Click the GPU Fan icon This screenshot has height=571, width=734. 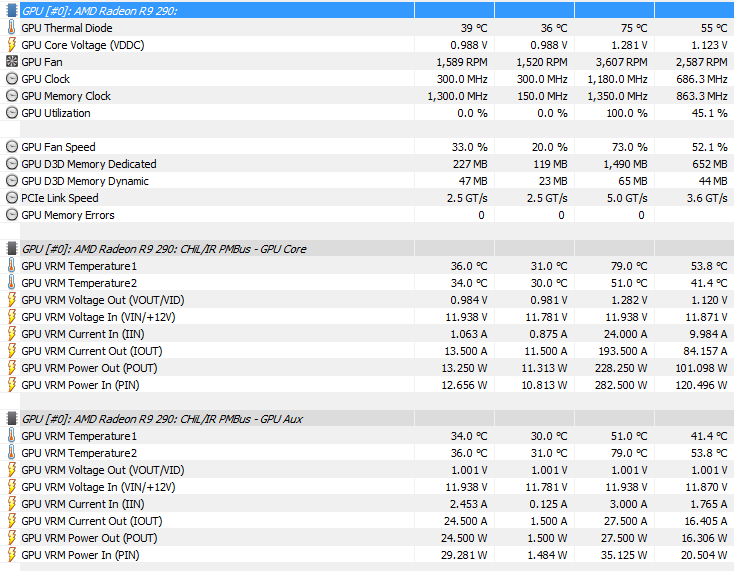12,62
